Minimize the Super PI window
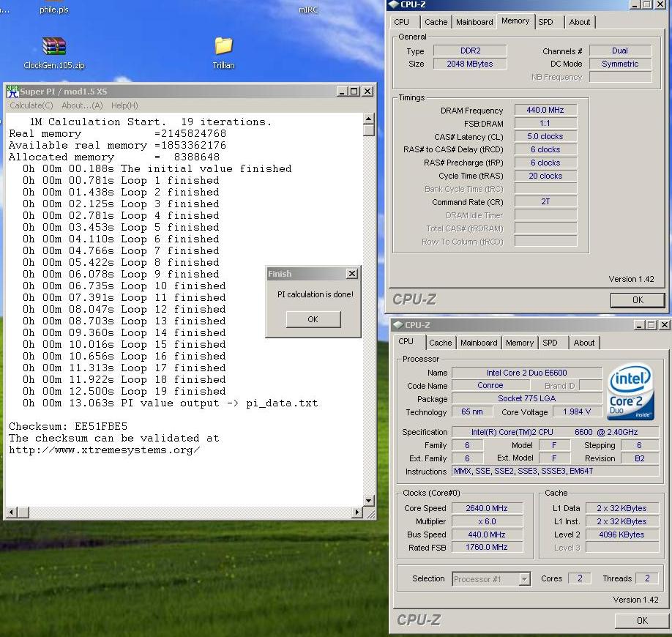 342,92
